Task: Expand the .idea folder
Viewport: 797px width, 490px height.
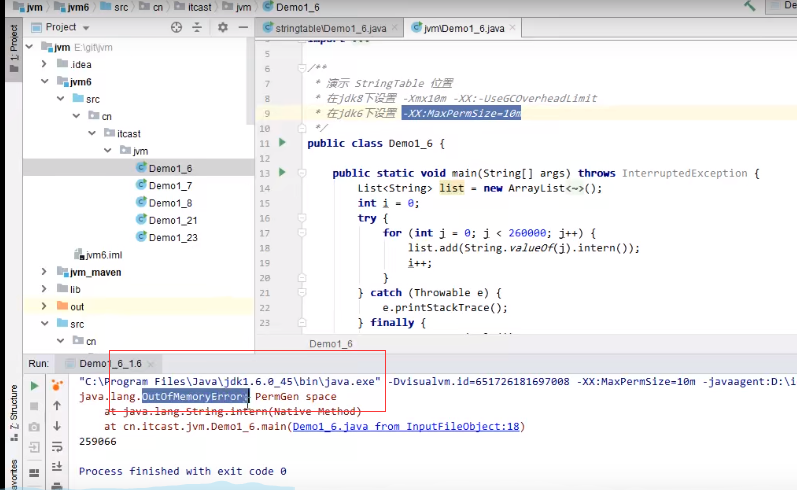Action: click(x=44, y=64)
